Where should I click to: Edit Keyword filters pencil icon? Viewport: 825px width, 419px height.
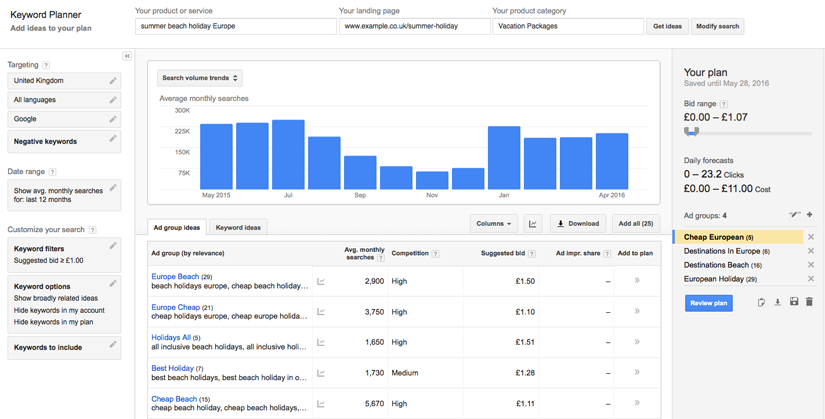[113, 245]
